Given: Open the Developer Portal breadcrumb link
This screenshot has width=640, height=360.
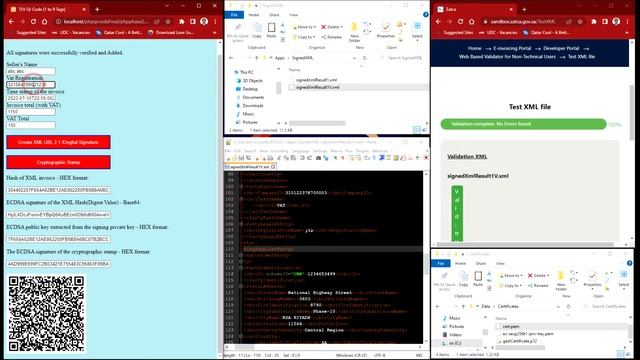Looking at the screenshot, I should point(561,48).
